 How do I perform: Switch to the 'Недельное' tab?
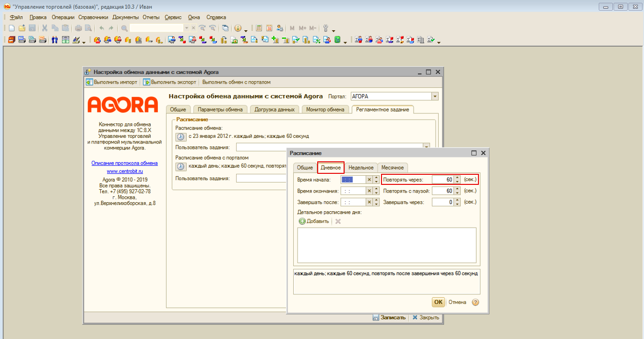361,168
